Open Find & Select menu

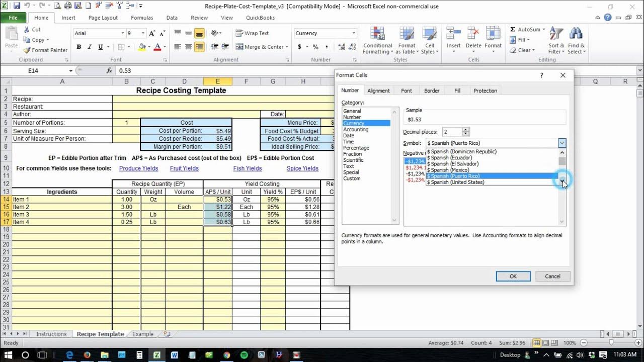(x=577, y=40)
